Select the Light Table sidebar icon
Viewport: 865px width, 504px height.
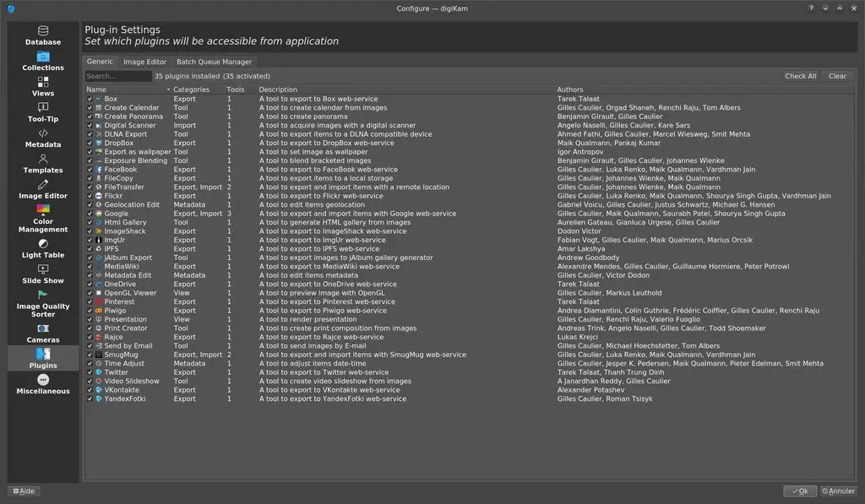click(41, 249)
